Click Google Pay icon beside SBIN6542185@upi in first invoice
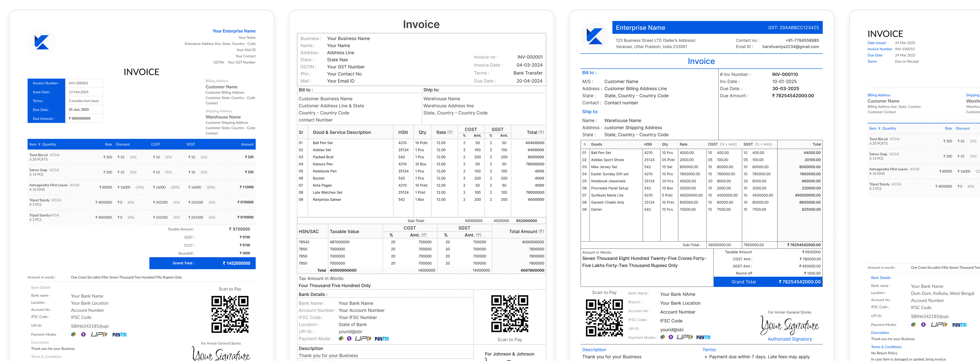This screenshot has width=980, height=361. point(73,334)
